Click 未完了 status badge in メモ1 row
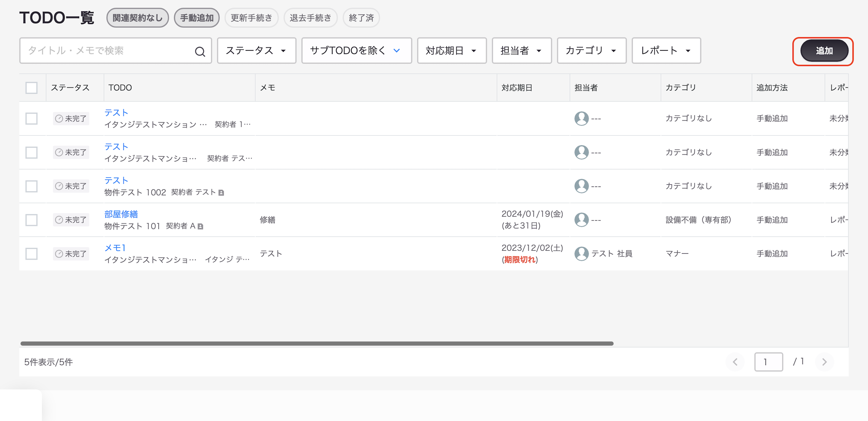Viewport: 868px width, 421px height. pos(71,254)
